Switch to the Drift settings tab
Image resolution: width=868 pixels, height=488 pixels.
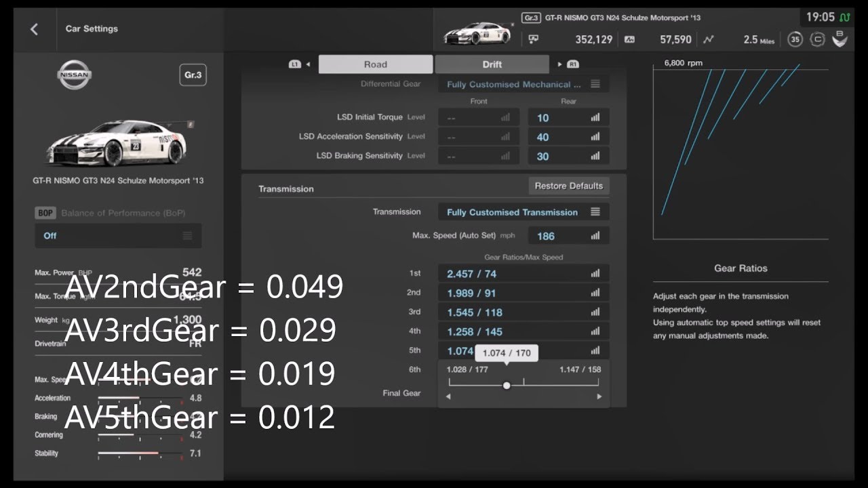click(492, 64)
